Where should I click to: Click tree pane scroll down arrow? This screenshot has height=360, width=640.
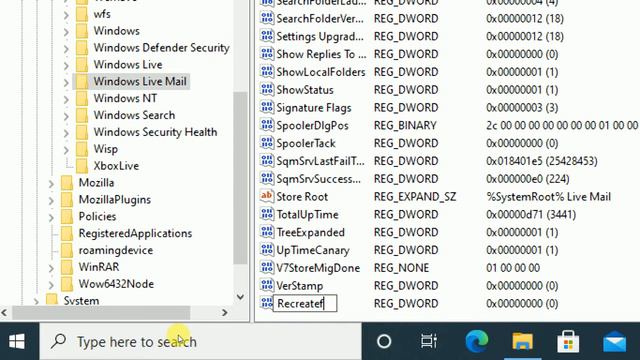(x=240, y=297)
